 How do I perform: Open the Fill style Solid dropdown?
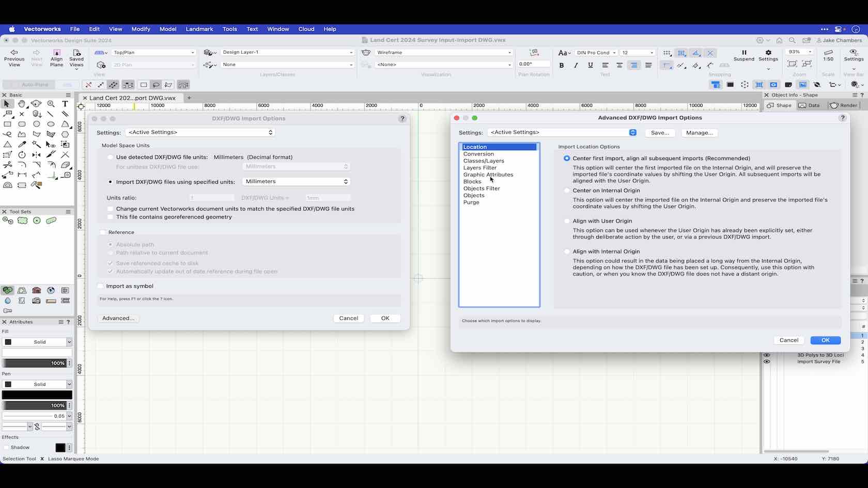pos(37,342)
